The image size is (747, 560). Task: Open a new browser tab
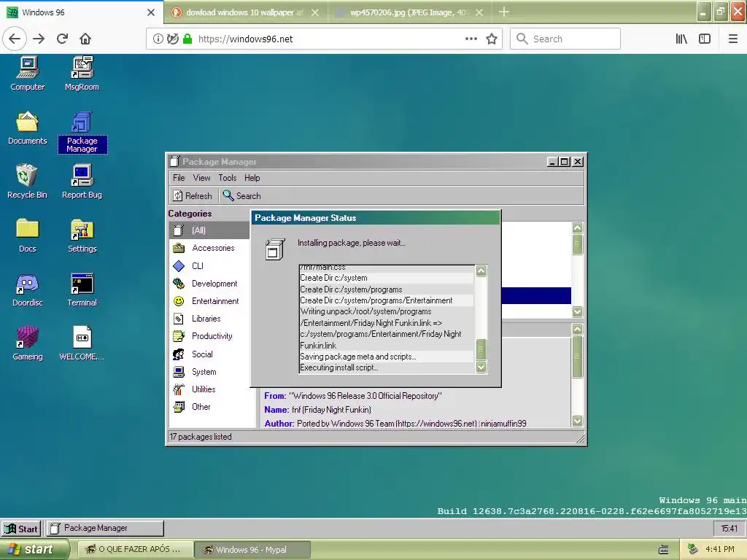click(504, 12)
